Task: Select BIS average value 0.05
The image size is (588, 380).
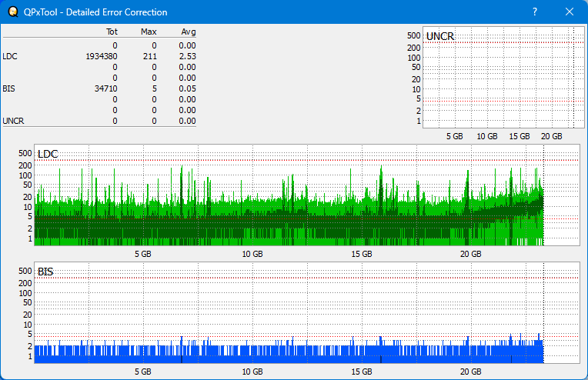Action: [x=187, y=88]
